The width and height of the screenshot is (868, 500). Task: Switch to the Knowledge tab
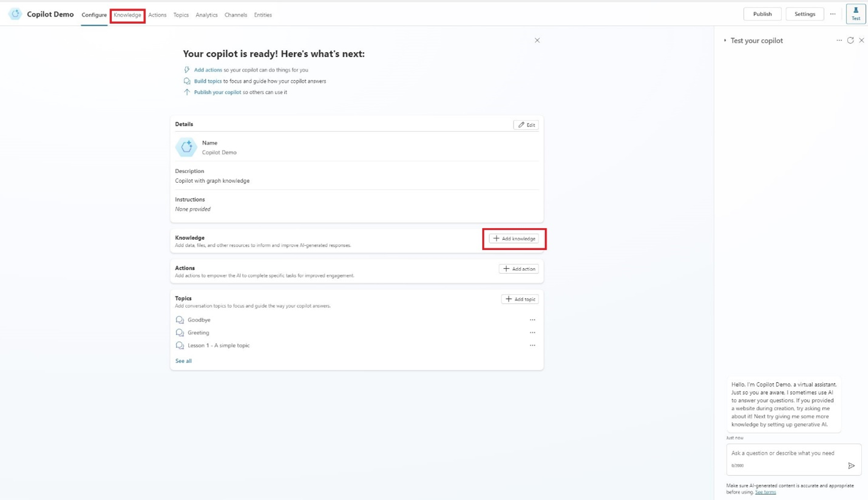tap(127, 15)
